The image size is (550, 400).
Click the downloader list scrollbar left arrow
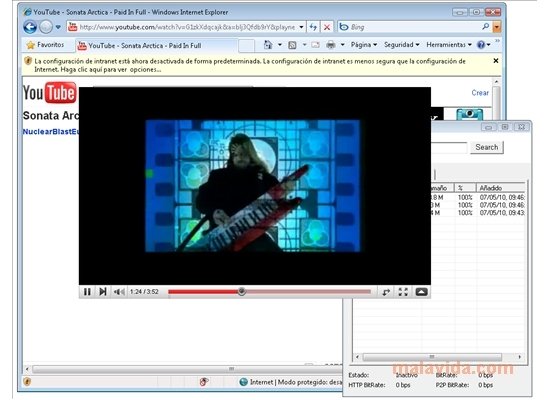357,357
